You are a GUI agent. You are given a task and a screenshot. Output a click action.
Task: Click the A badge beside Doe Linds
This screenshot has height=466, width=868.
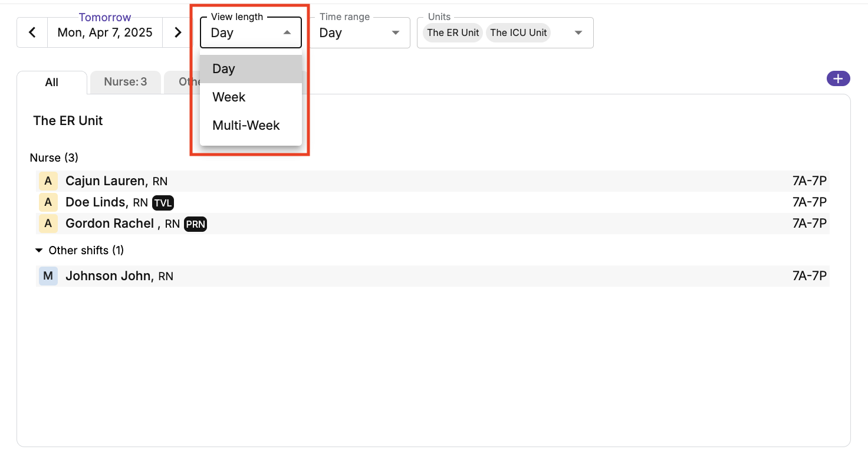[48, 202]
